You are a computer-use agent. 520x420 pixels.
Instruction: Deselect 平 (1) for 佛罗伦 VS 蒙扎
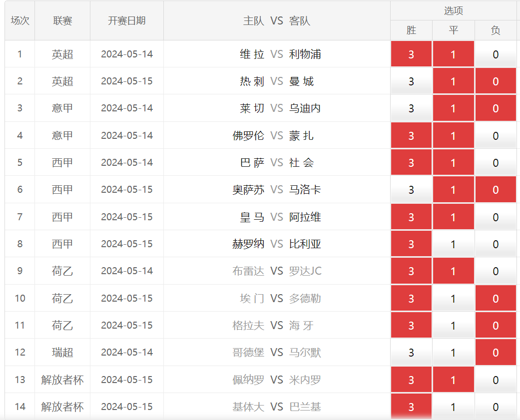[x=454, y=135]
